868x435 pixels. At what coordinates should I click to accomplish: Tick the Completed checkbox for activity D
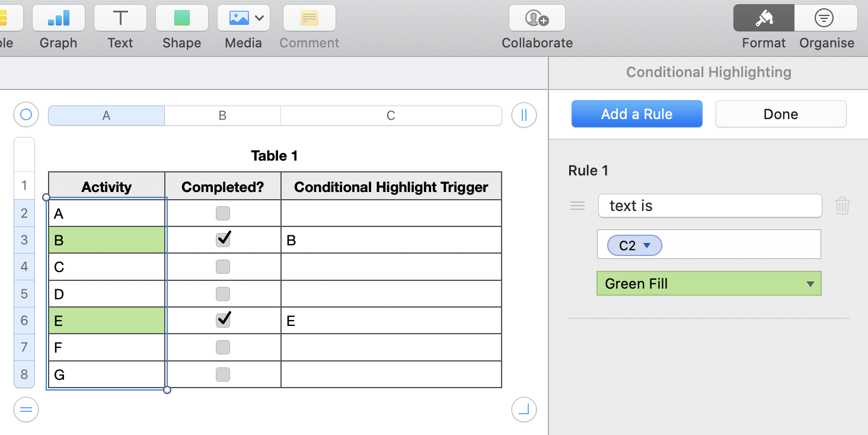223,294
